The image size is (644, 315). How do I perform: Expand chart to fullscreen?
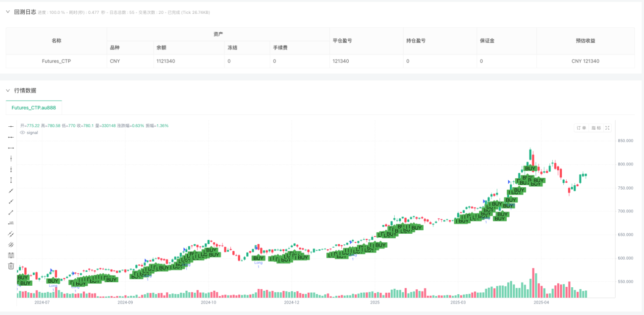click(607, 128)
